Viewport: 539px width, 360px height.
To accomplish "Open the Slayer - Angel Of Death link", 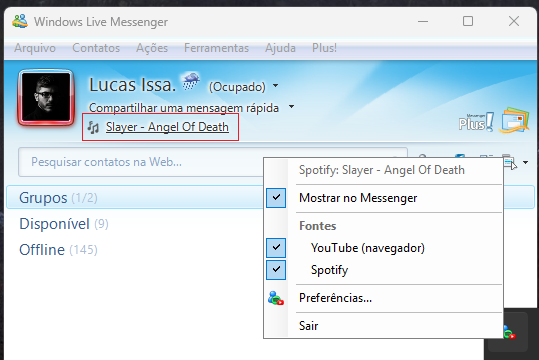I will [x=167, y=127].
